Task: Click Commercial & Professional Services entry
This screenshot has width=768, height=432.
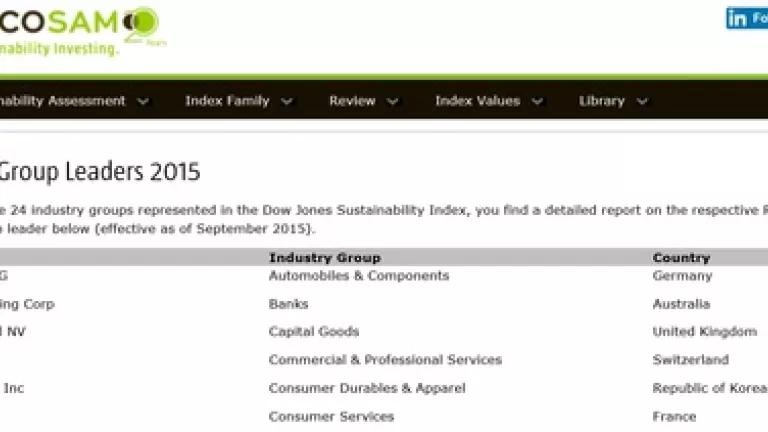Action: click(385, 360)
